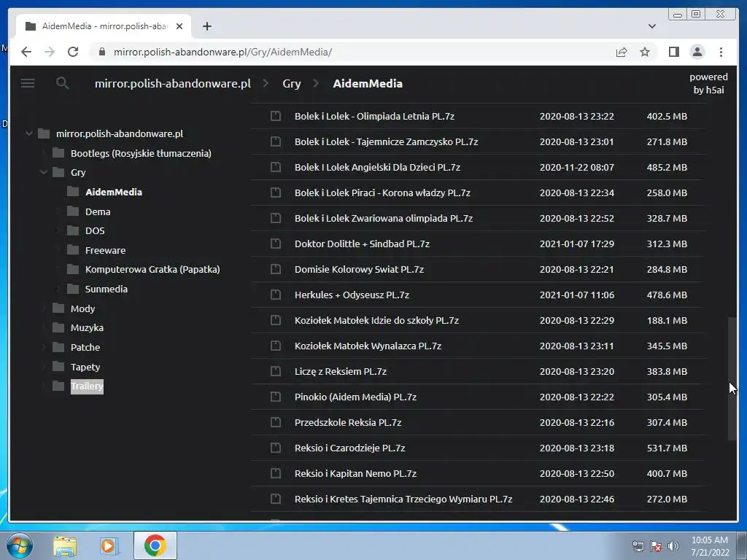Click folder icon beside Dema in tree
Viewport: 747px width, 560px height.
pos(73,211)
